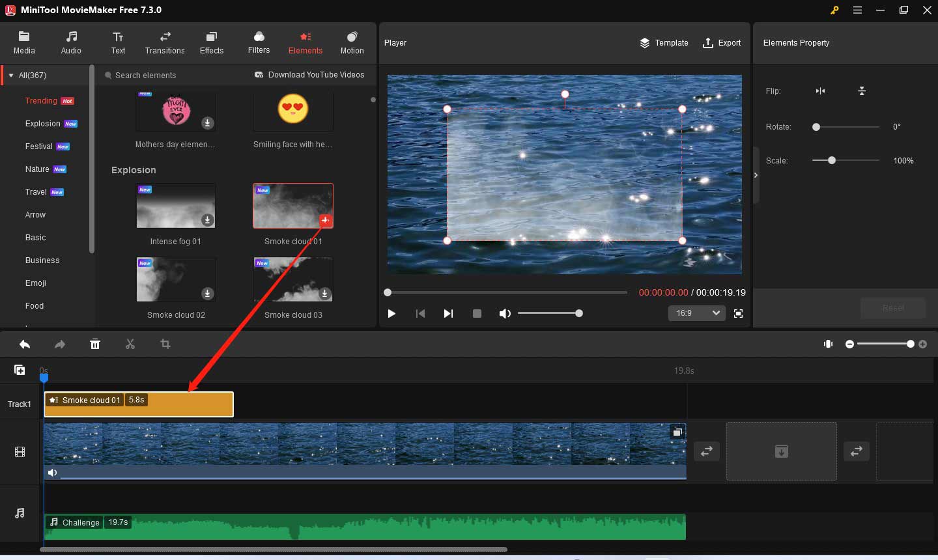
Task: Select the Emoji category
Action: (35, 283)
